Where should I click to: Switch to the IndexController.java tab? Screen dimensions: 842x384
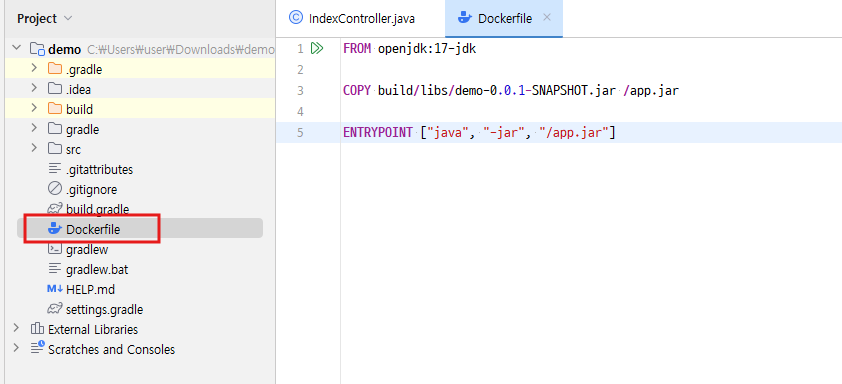coord(352,19)
